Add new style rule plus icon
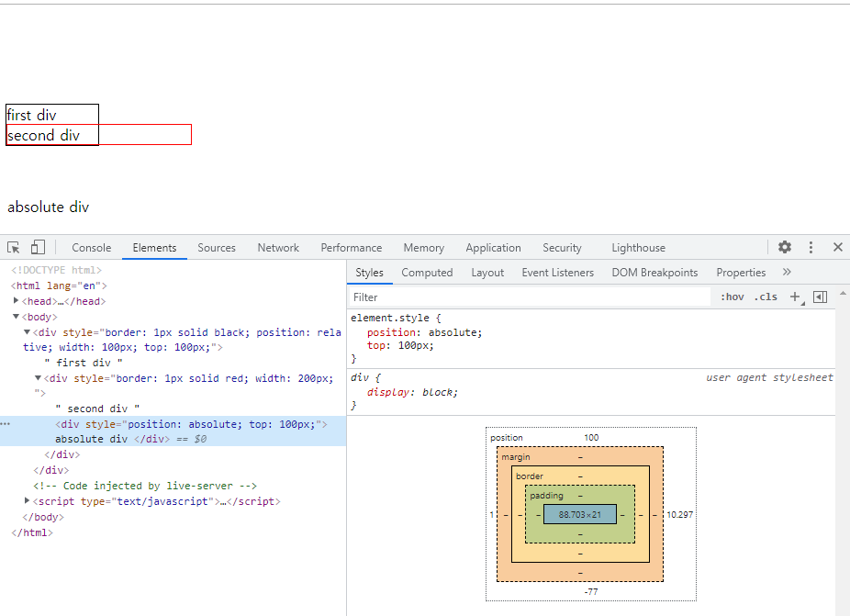Image resolution: width=850 pixels, height=616 pixels. 795,297
